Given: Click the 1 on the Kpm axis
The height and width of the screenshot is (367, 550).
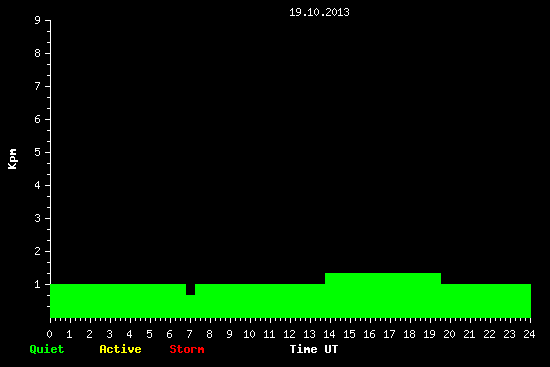Looking at the screenshot, I should (x=38, y=284).
